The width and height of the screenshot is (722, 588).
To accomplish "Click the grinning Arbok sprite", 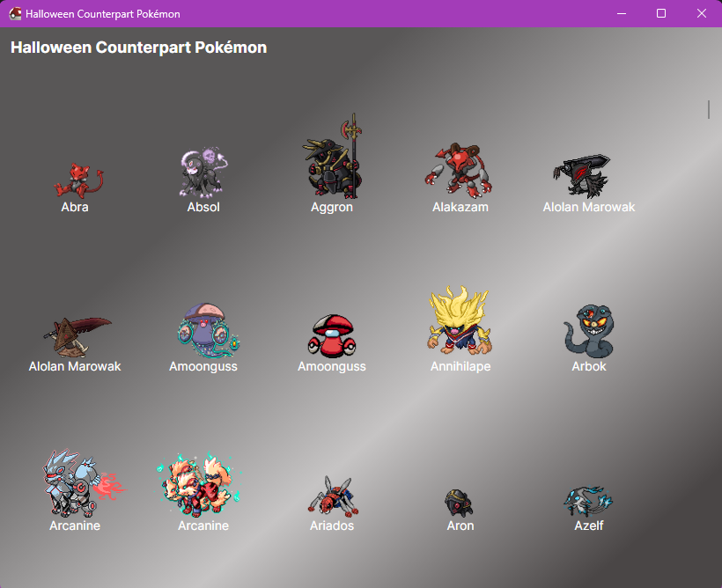I will point(589,331).
